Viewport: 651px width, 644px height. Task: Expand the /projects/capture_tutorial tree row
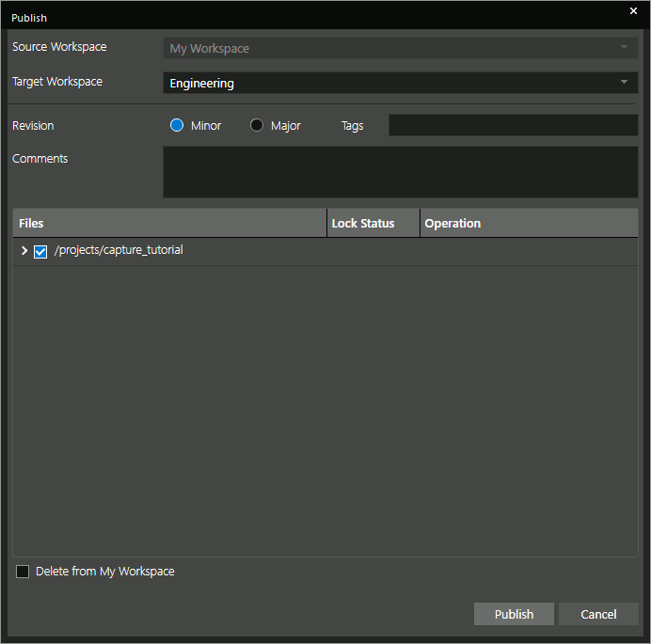24,251
